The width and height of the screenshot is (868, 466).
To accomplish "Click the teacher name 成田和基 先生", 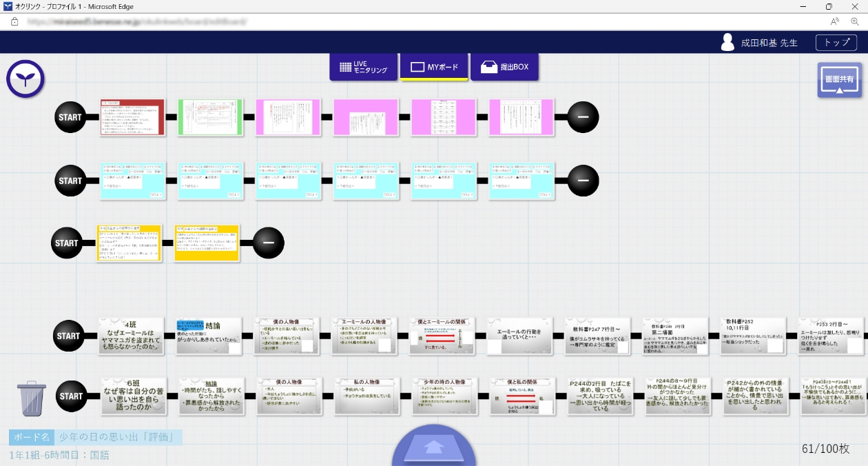I will (769, 43).
